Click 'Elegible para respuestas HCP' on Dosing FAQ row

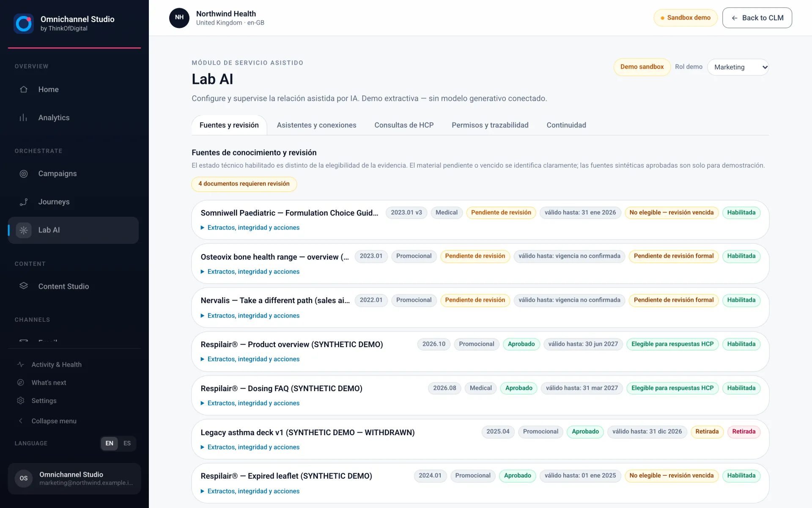coord(672,388)
